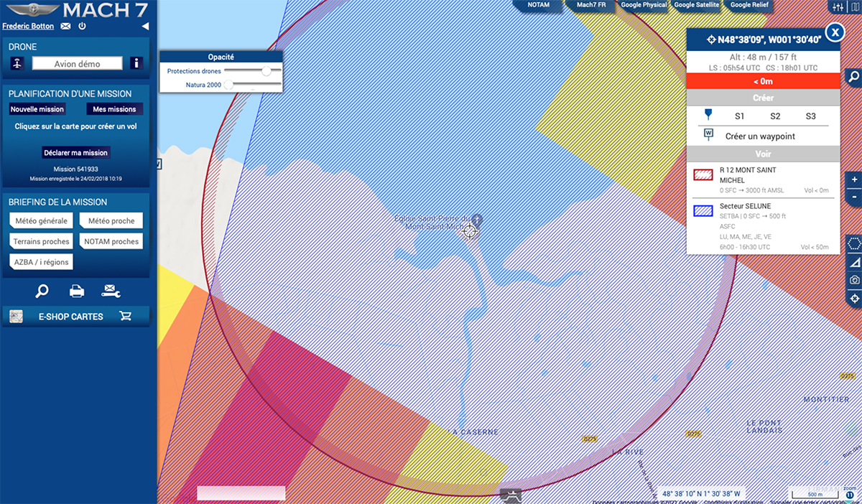Click the drone aircraft icon

pos(17,63)
